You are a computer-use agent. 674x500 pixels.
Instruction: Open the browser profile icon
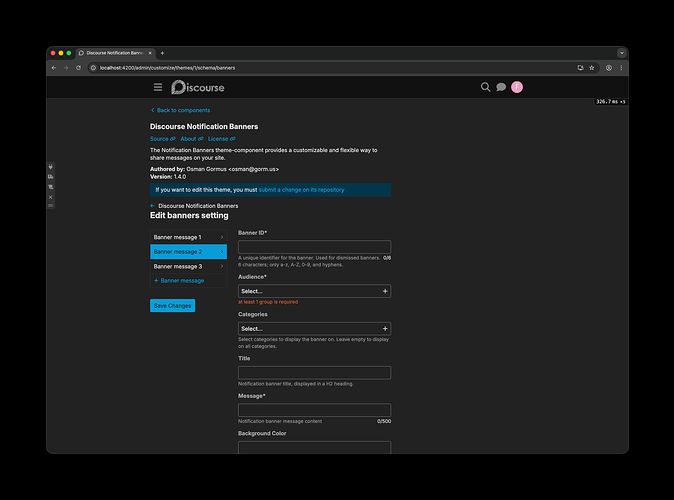[609, 68]
